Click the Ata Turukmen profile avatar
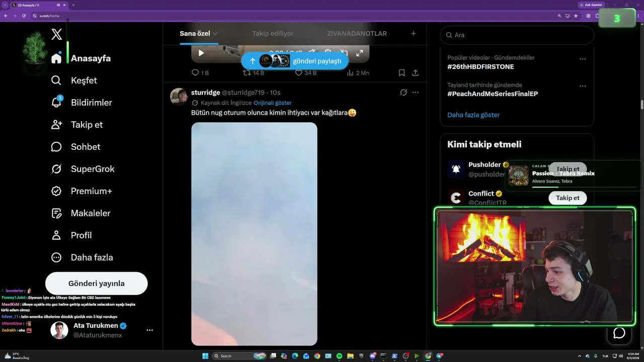644x362 pixels. click(x=59, y=330)
